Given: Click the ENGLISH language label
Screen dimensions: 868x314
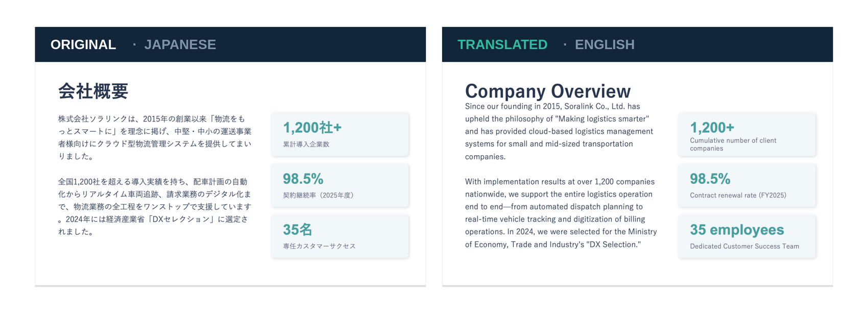Looking at the screenshot, I should click(x=605, y=44).
